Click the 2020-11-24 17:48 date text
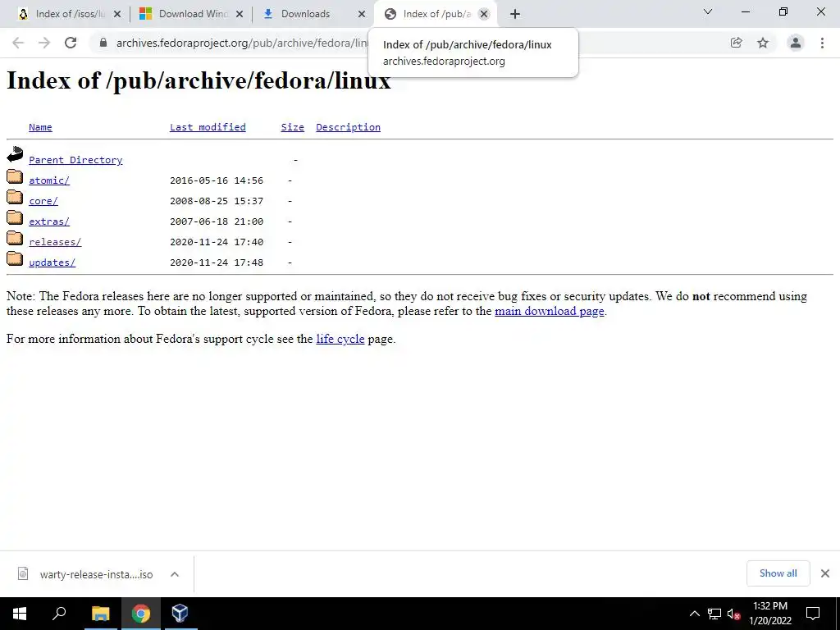This screenshot has width=840, height=630. coord(217,262)
